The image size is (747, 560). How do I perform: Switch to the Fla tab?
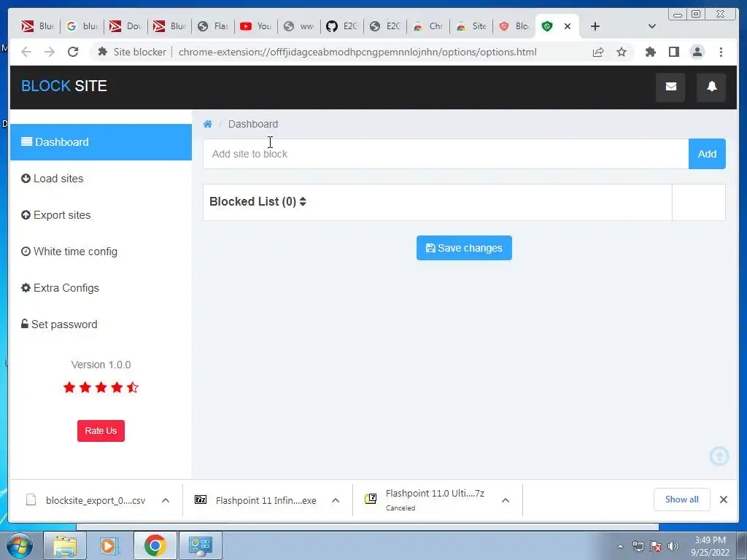tap(213, 26)
